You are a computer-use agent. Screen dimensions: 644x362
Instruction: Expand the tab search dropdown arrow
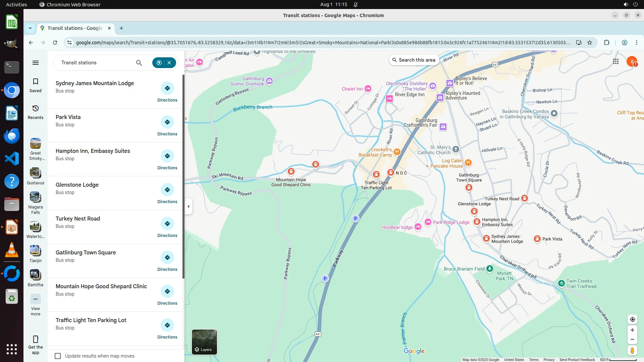(x=30, y=28)
